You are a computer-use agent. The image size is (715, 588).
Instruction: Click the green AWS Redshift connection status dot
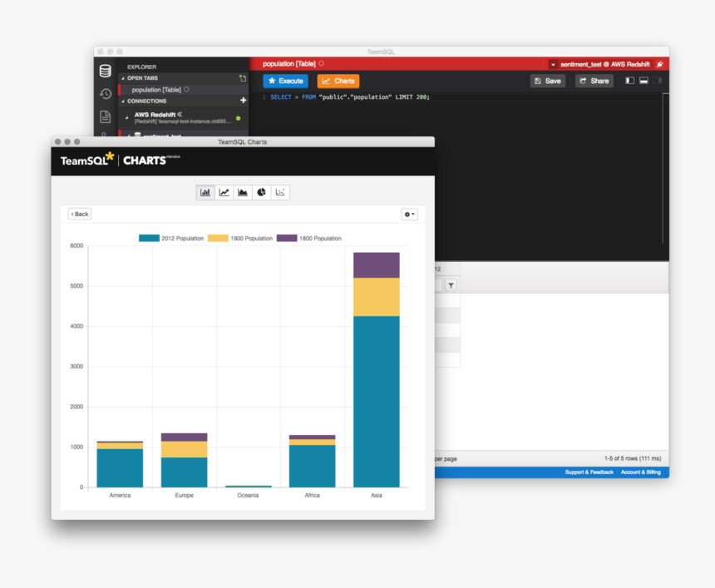[x=238, y=118]
